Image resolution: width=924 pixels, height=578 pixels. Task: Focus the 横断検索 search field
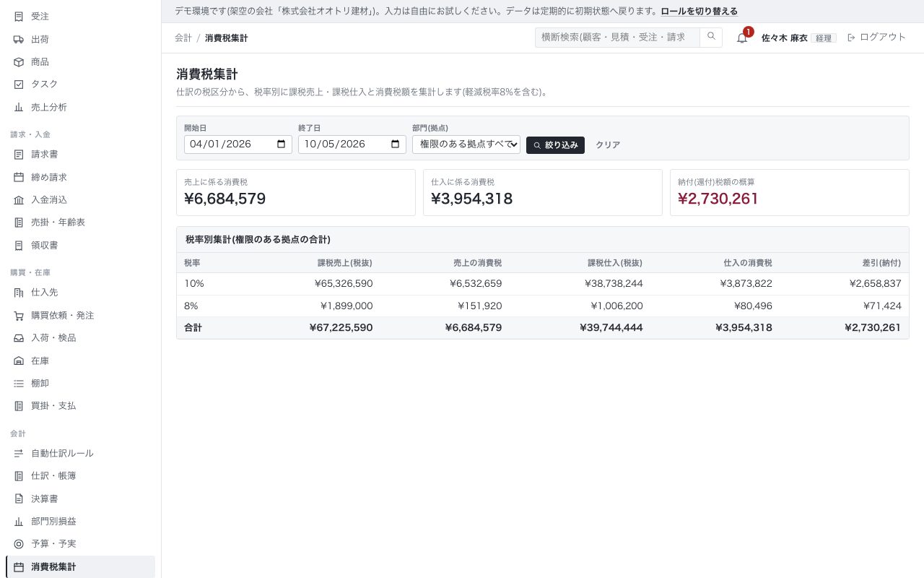[x=617, y=38]
